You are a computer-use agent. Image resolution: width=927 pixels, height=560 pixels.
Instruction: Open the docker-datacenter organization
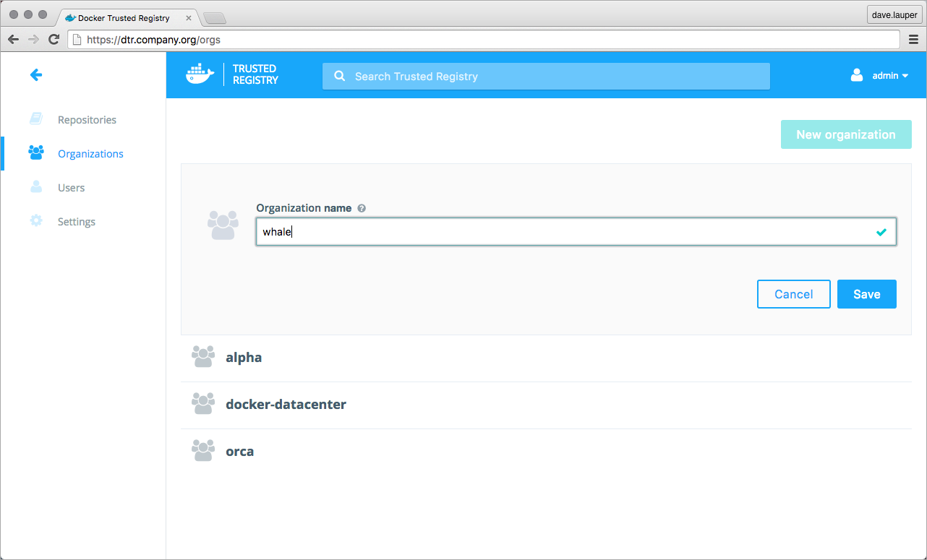click(x=286, y=404)
